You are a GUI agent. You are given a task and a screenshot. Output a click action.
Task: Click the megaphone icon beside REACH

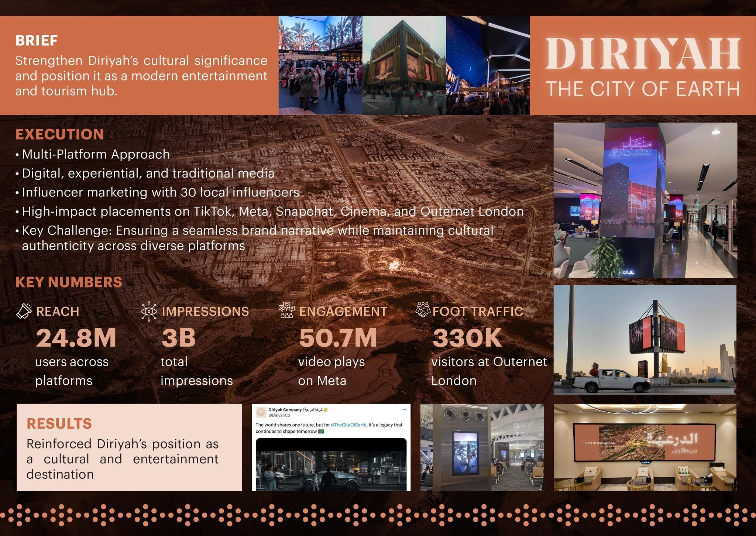pos(24,311)
